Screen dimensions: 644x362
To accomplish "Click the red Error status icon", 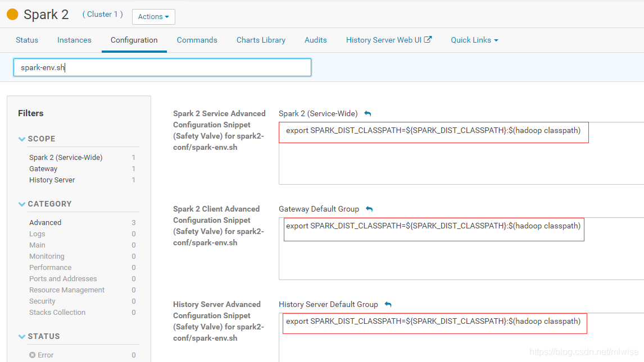I will click(x=31, y=355).
